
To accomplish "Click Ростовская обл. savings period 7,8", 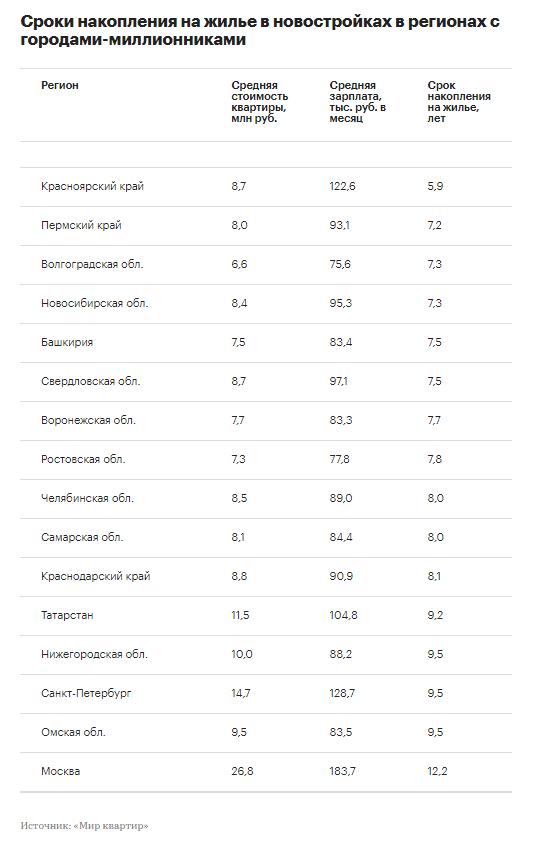I will [434, 459].
